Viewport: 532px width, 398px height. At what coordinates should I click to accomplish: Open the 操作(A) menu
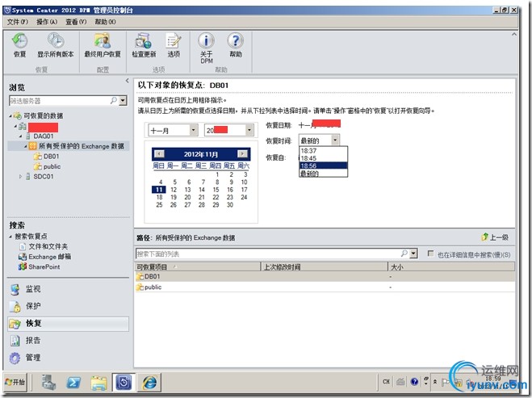coord(47,22)
